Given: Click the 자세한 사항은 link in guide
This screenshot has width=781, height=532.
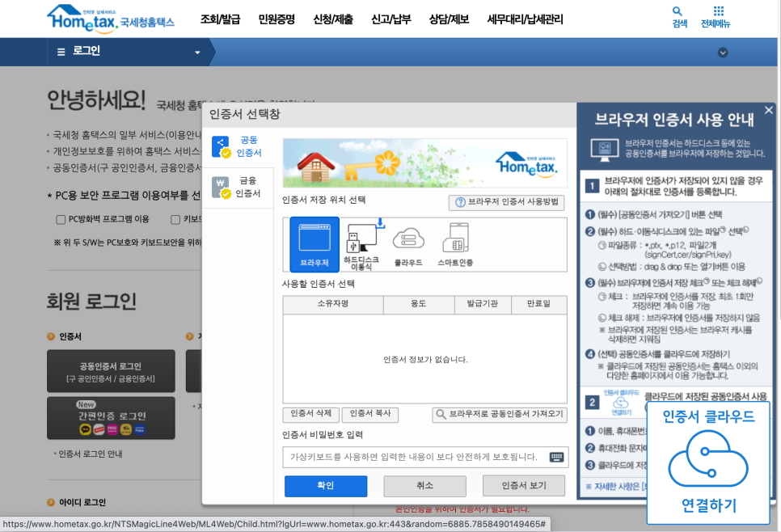Looking at the screenshot, I should 616,486.
